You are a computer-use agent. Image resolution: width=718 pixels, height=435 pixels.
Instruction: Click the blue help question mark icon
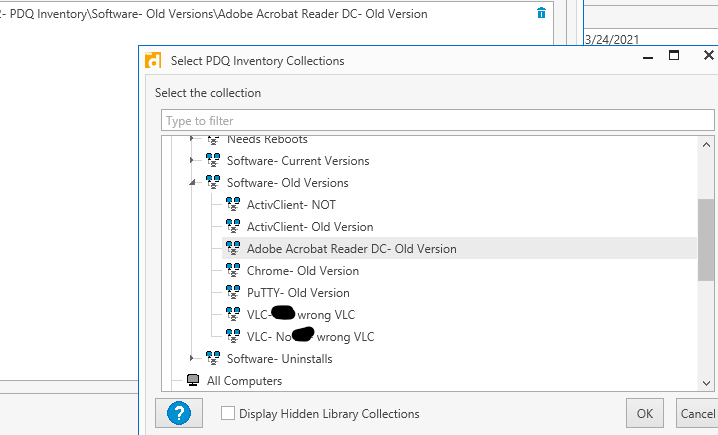pyautogui.click(x=180, y=412)
